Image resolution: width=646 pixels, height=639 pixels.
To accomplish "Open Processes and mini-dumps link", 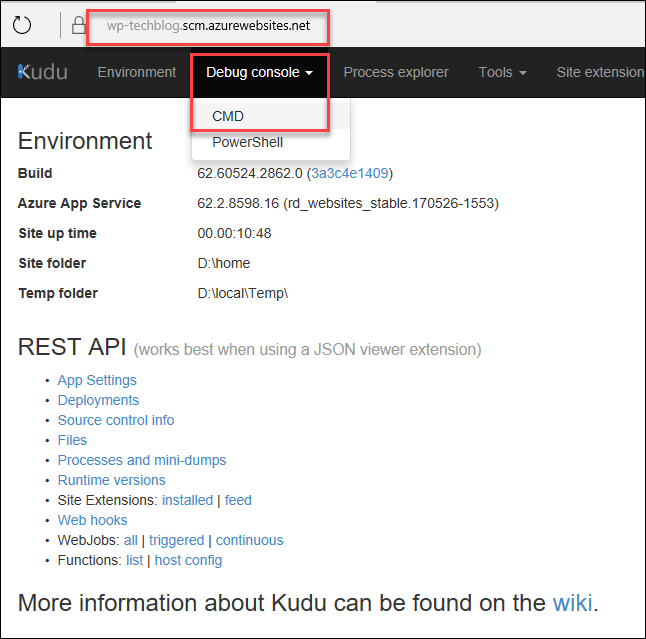I will coord(142,460).
